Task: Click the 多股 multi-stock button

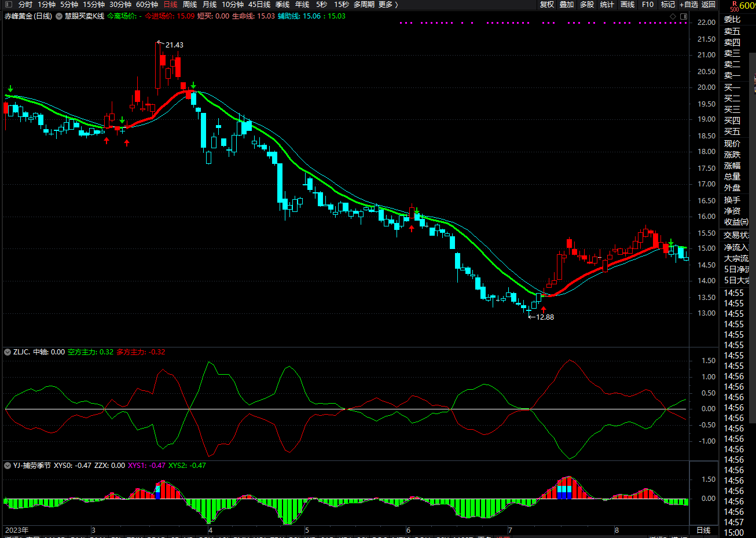Action: pyautogui.click(x=587, y=4)
